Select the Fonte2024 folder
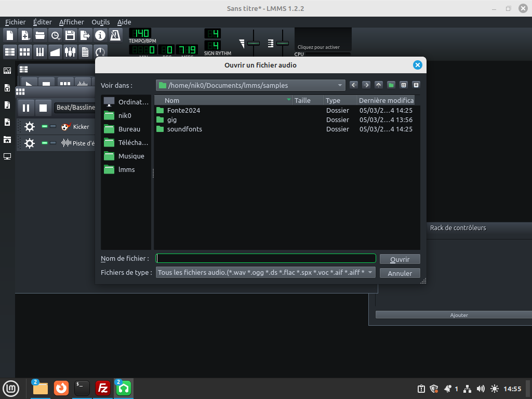The width and height of the screenshot is (532, 399). pyautogui.click(x=183, y=110)
